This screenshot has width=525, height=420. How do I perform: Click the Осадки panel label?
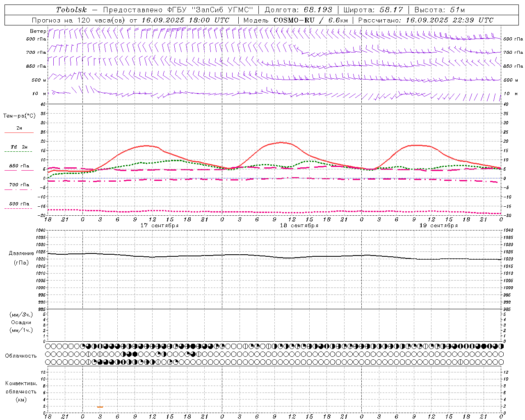coord(21,322)
